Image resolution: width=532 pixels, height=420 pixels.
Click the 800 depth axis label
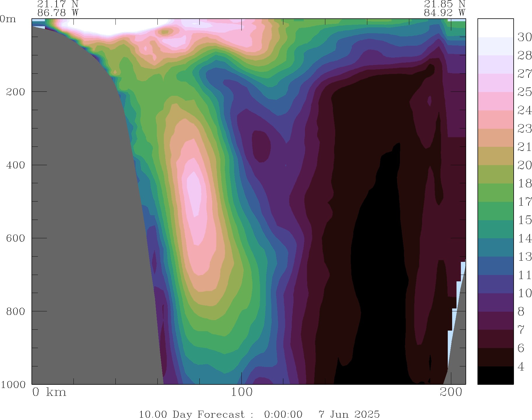[x=16, y=311]
